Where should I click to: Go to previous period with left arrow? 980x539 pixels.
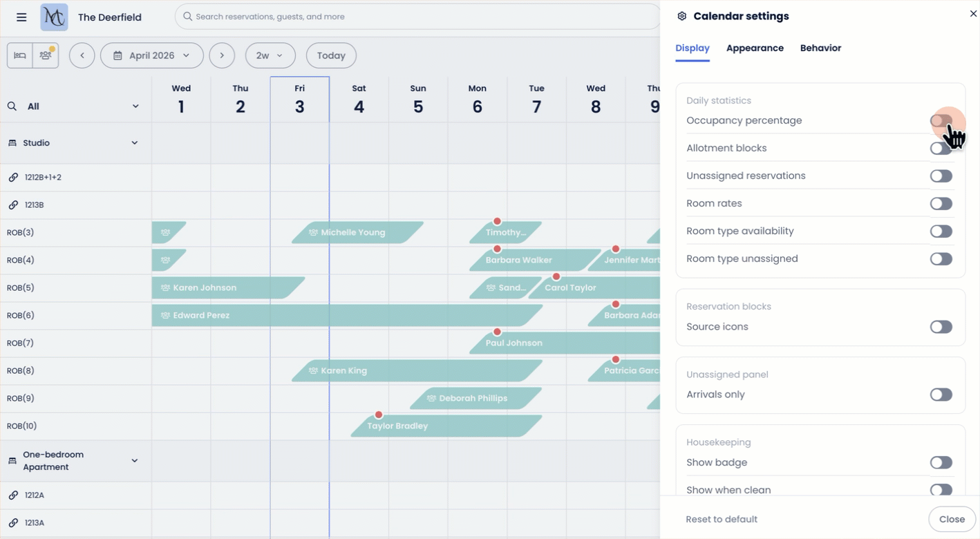tap(82, 55)
